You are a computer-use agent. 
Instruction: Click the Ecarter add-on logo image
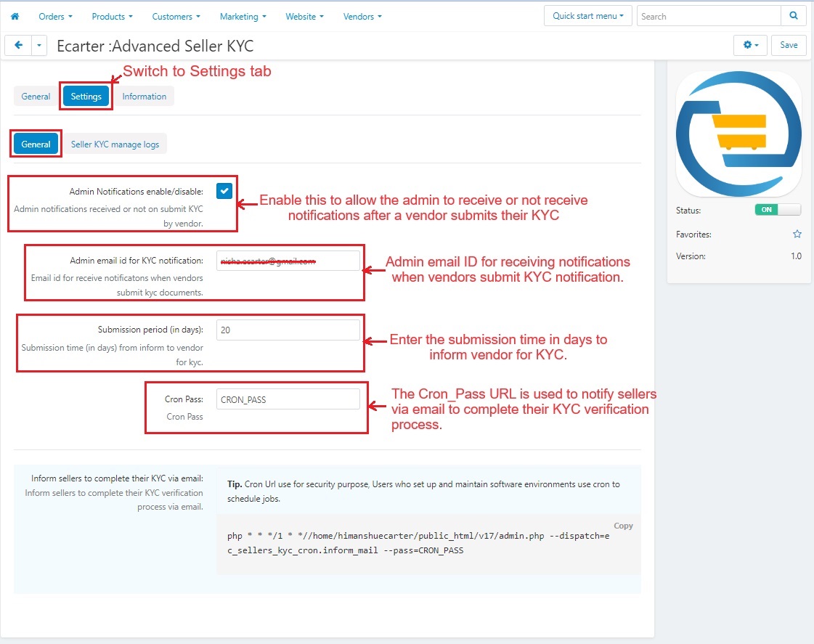point(738,134)
